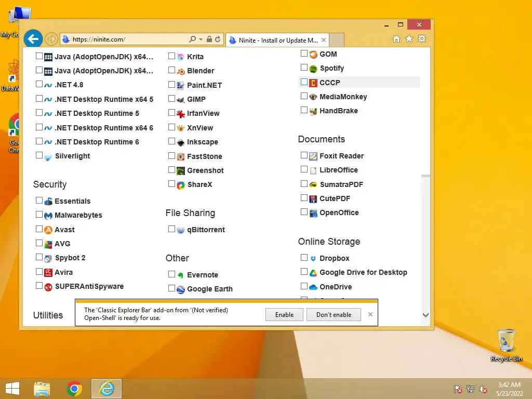
Task: Launch Chrome from the taskbar
Action: click(74, 389)
